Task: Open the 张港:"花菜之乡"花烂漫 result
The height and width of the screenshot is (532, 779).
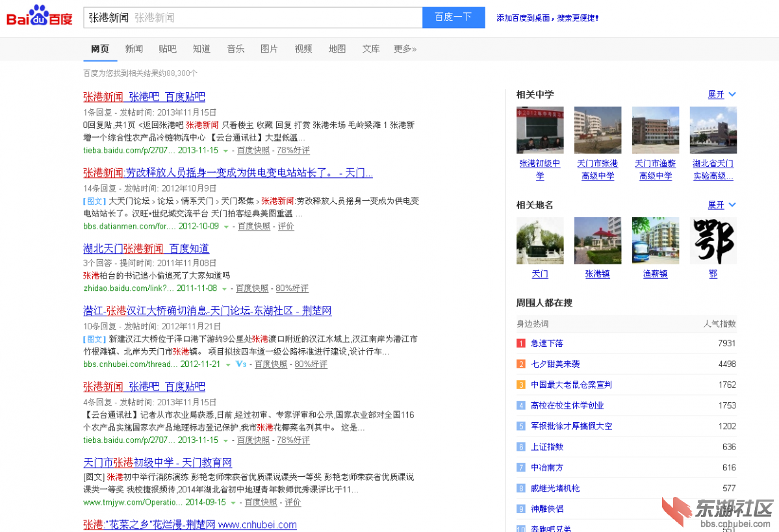Action: click(190, 525)
